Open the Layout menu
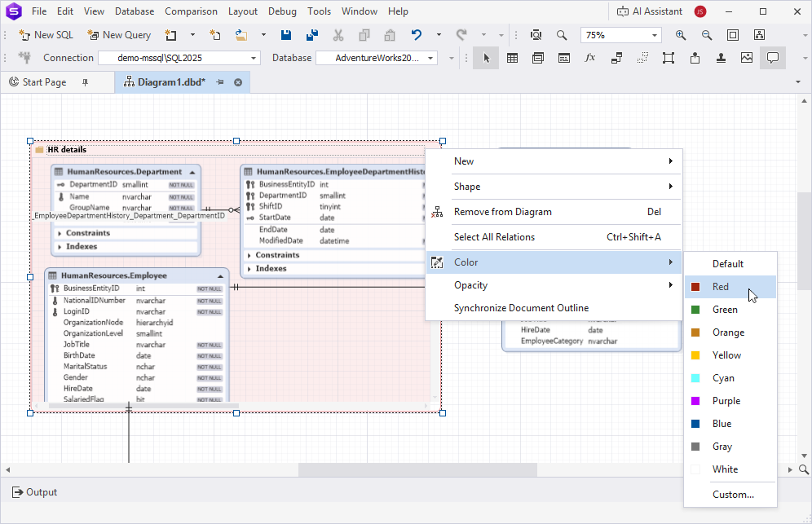 coord(243,11)
